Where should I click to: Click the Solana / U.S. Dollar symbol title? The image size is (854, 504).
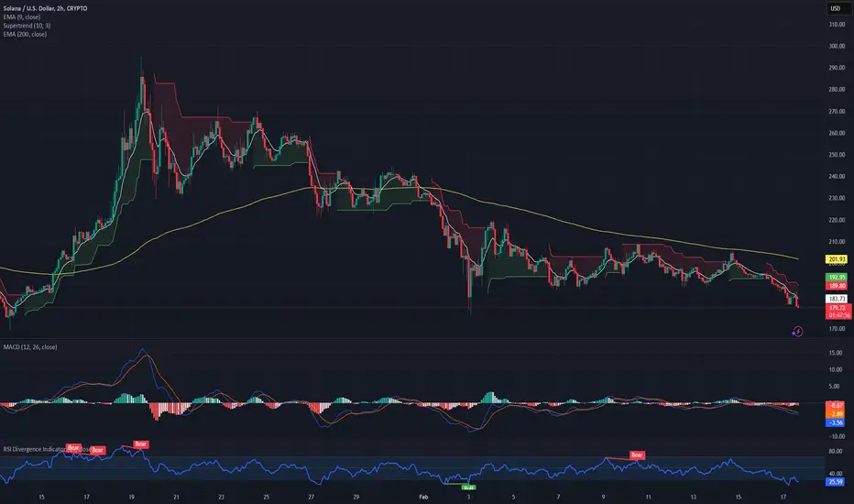pyautogui.click(x=45, y=8)
